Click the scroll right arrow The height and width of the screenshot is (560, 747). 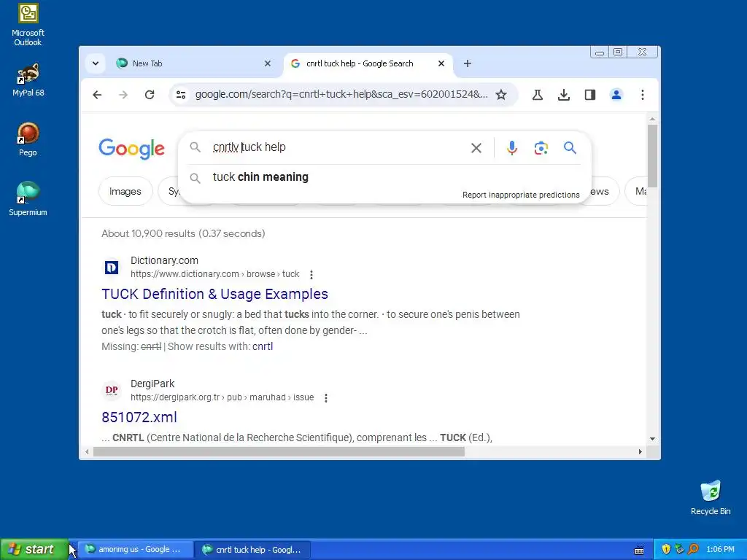point(640,451)
